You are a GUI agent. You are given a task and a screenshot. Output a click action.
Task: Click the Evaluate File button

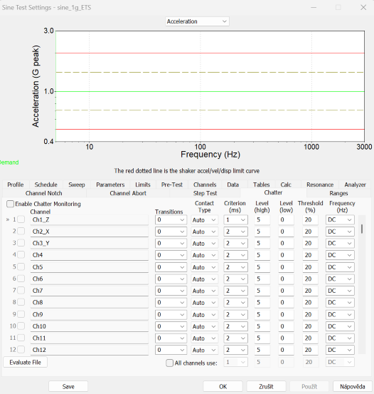25,362
